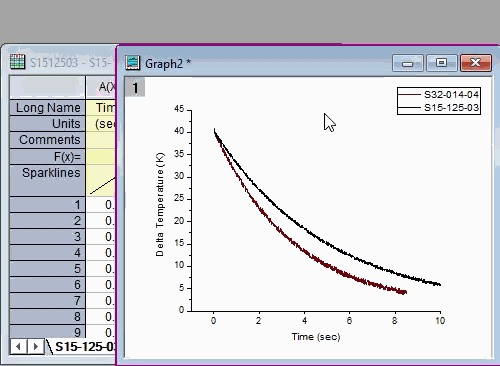This screenshot has height=366, width=500.
Task: Click the worksheet top-left select-all corner cell
Action: click(x=47, y=87)
